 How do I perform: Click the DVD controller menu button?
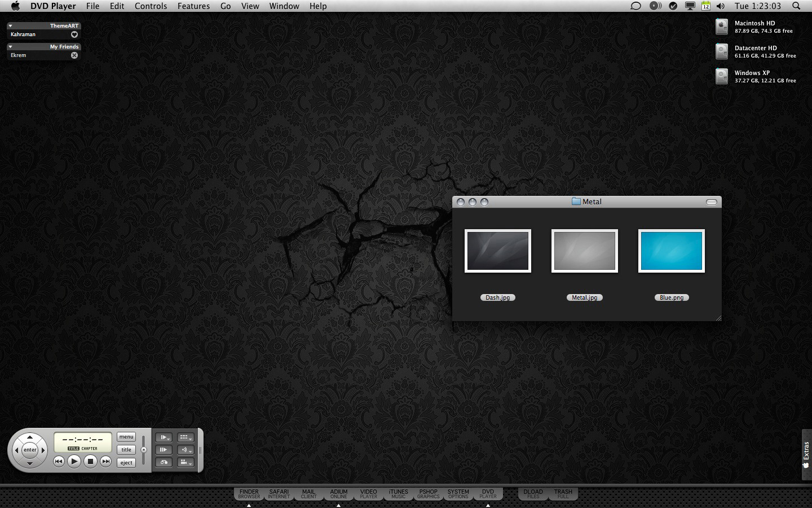pyautogui.click(x=126, y=437)
